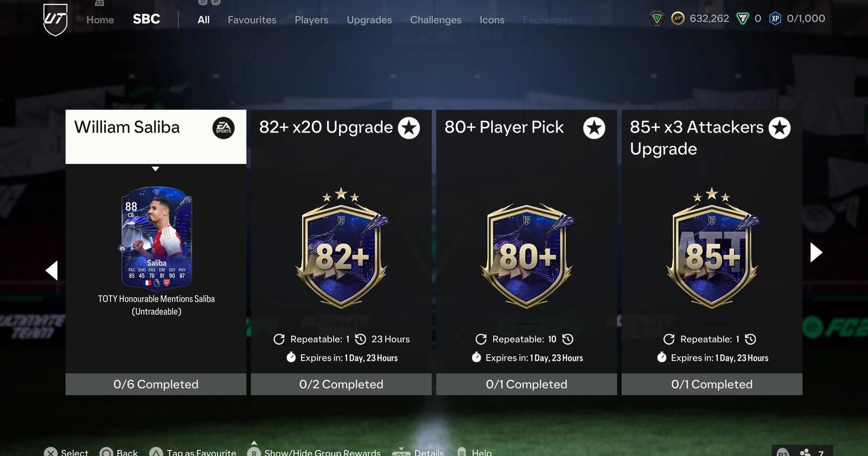This screenshot has height=456, width=868.
Task: Select the Saliba TOTY player card
Action: (x=156, y=236)
